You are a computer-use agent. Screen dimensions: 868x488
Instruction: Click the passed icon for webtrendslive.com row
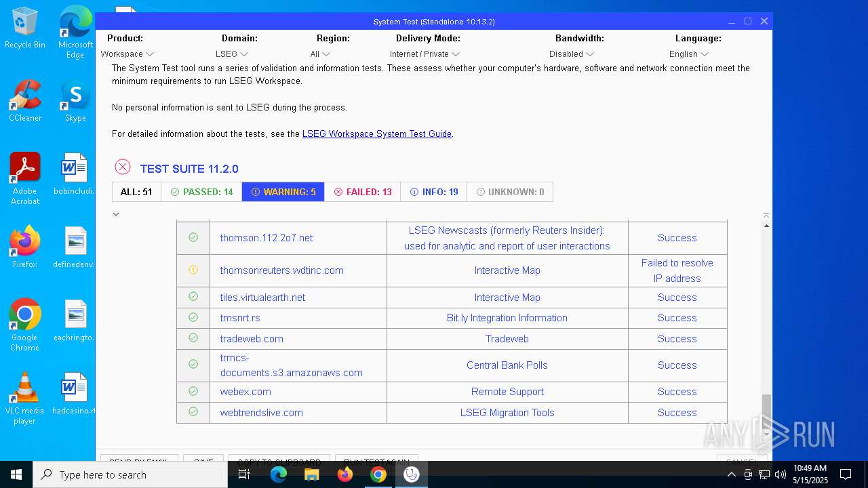point(193,412)
